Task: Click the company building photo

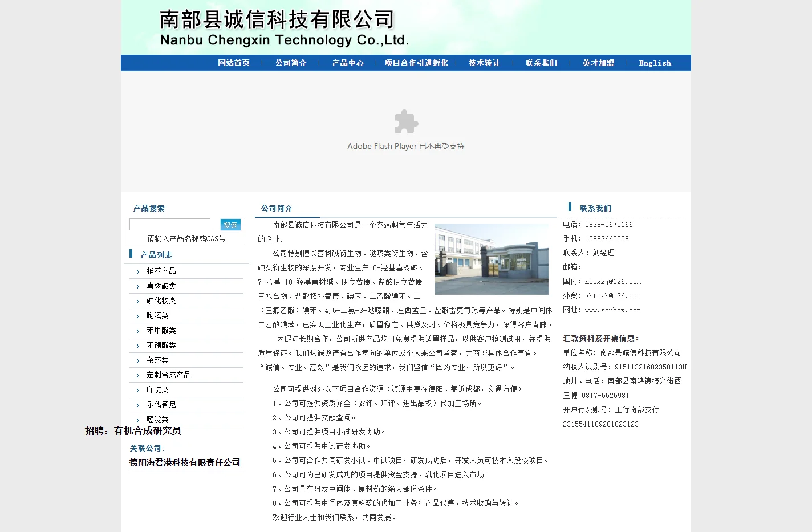Action: pos(492,259)
